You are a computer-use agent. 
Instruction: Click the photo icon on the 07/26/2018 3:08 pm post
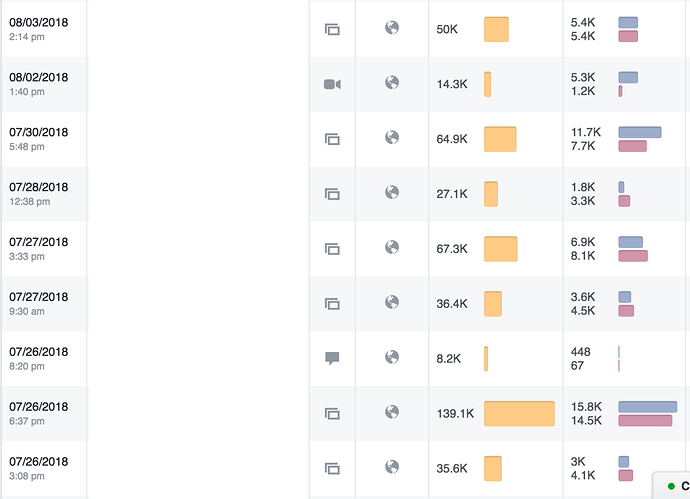pyautogui.click(x=332, y=469)
